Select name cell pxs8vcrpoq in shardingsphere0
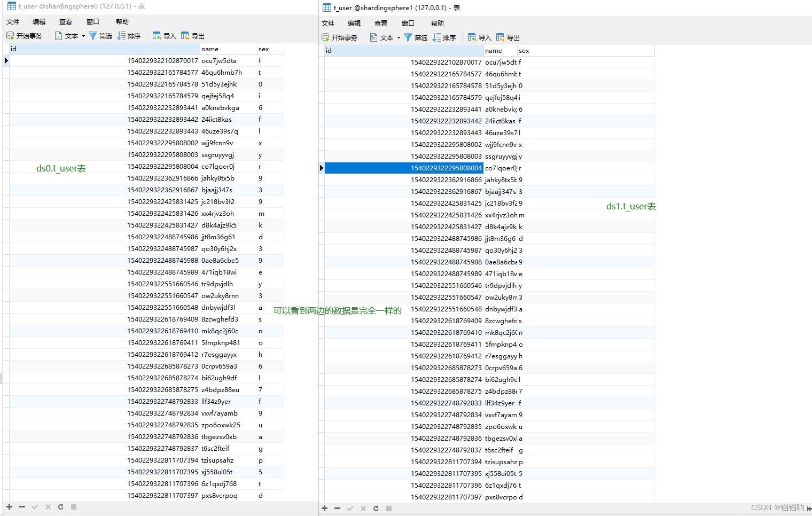This screenshot has height=516, width=812. click(x=229, y=496)
